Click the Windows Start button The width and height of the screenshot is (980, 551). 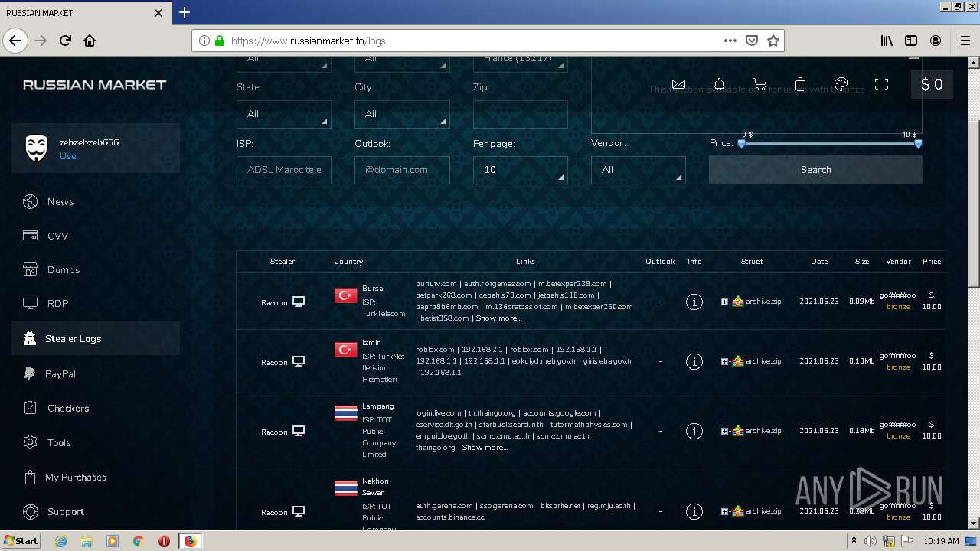21,540
